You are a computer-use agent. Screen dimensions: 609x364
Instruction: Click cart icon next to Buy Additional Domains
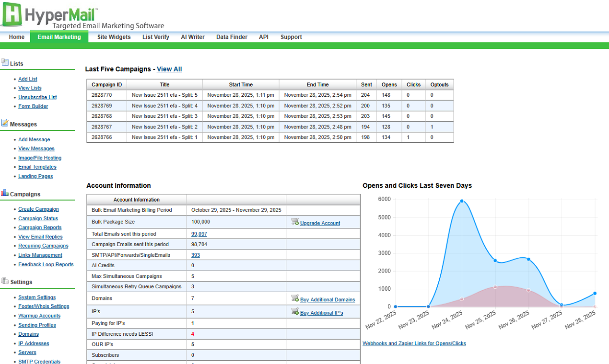click(295, 298)
